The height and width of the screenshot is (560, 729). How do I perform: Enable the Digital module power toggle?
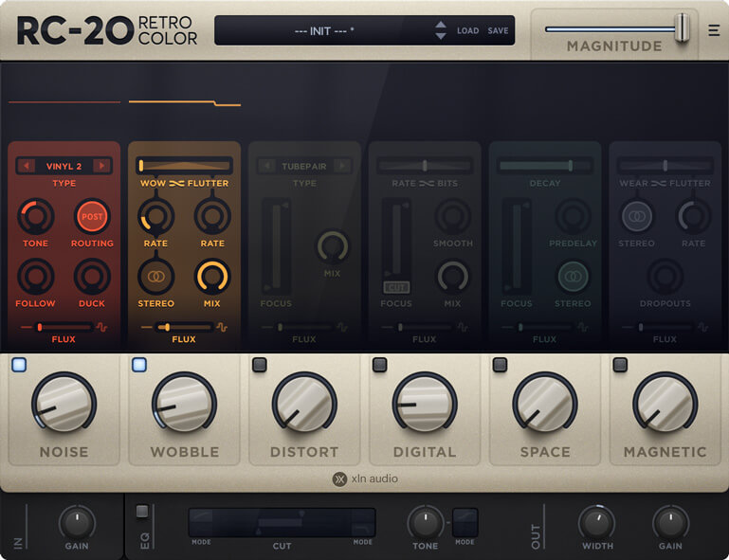(380, 365)
